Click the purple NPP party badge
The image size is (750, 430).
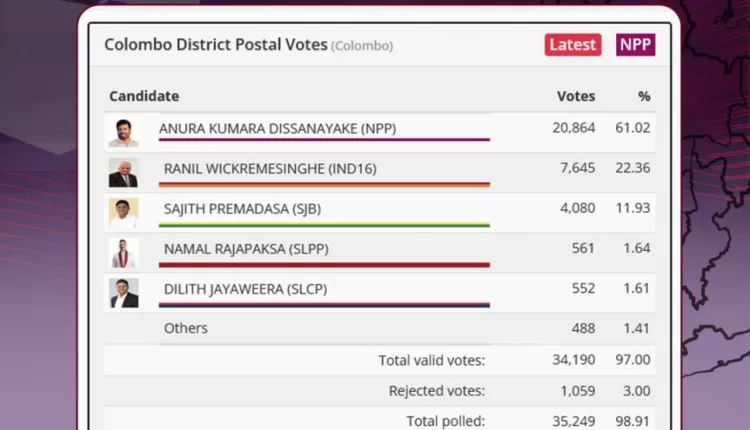(636, 45)
